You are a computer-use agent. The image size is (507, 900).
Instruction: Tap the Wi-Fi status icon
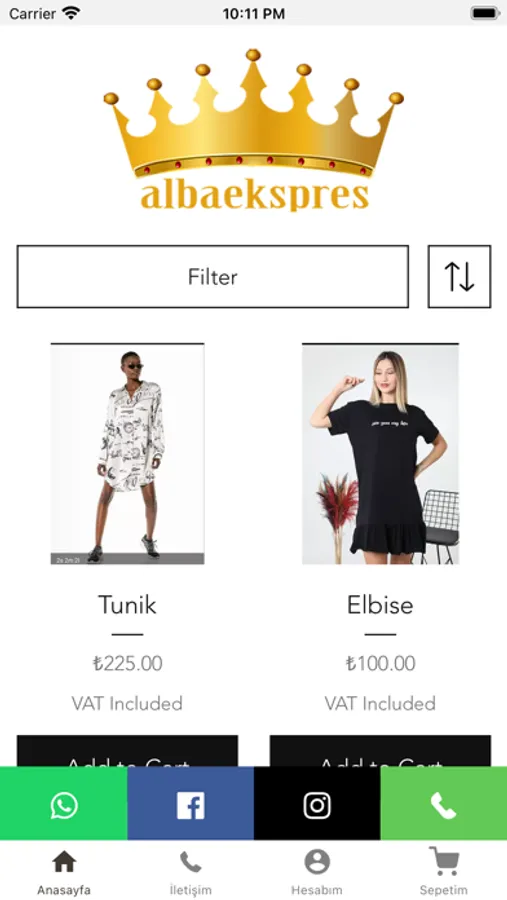coord(71,13)
